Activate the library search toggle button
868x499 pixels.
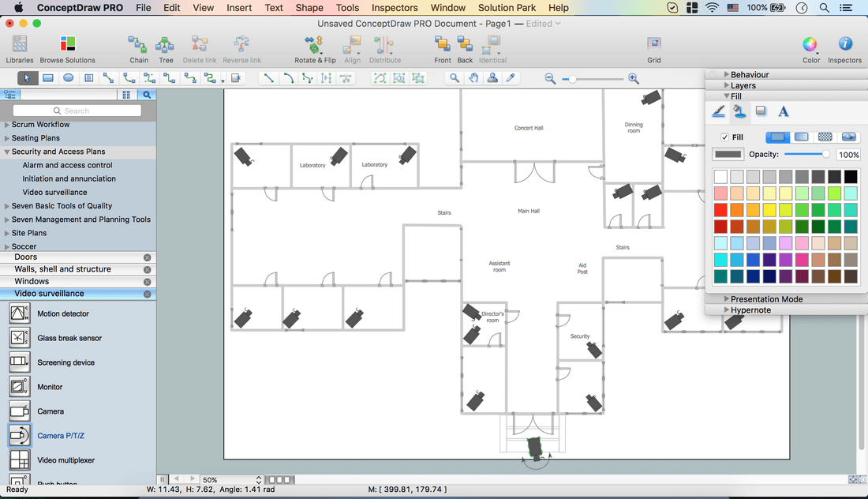click(147, 95)
